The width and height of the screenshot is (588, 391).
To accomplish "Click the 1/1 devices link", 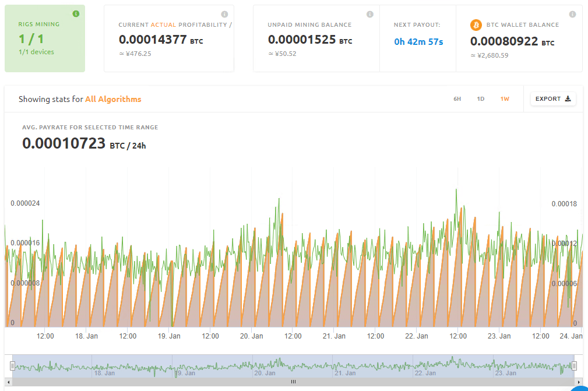I will [x=36, y=52].
